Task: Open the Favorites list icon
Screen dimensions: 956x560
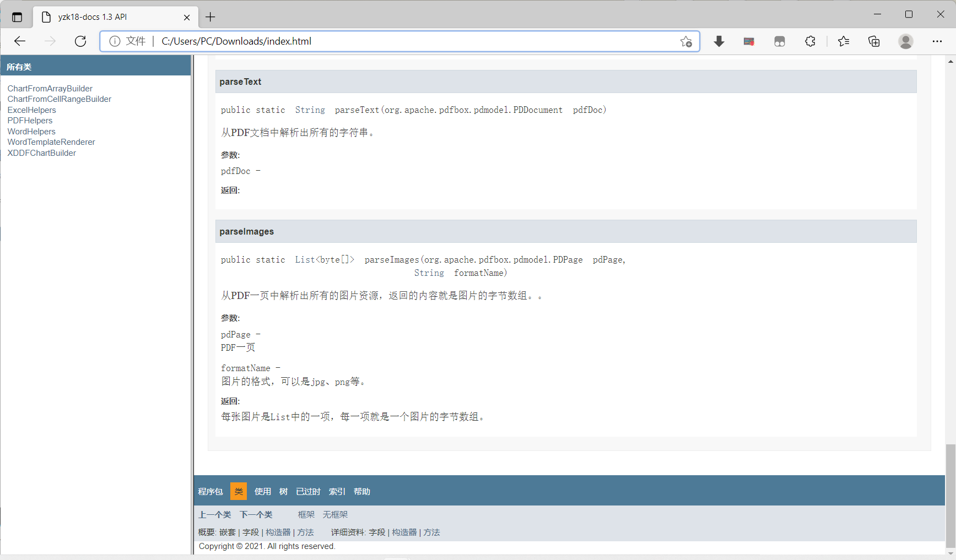Action: [x=843, y=41]
